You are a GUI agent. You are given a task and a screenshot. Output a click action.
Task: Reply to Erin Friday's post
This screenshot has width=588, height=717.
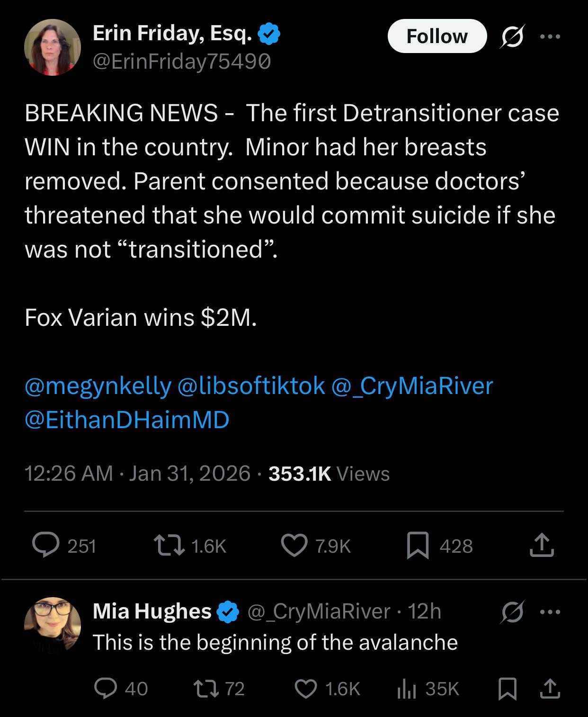click(x=46, y=545)
